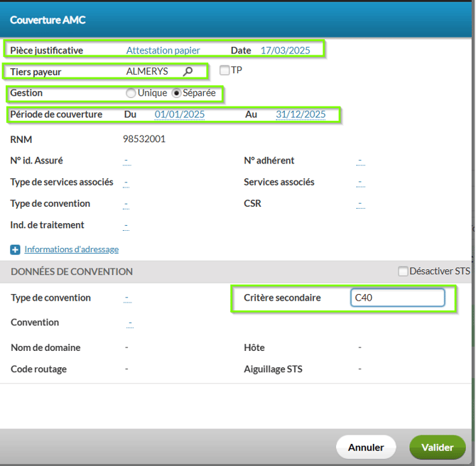Click the Valider button
476x466 pixels.
click(x=437, y=448)
